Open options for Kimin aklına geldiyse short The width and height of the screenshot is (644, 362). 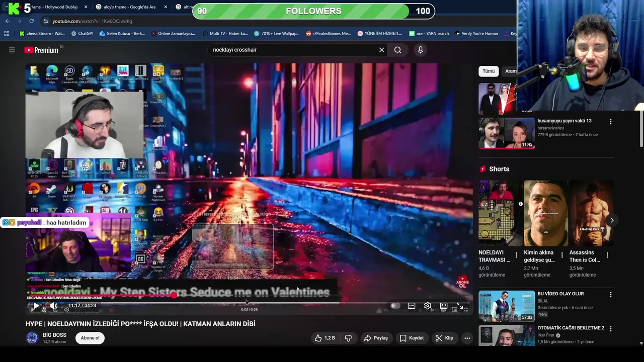562,255
